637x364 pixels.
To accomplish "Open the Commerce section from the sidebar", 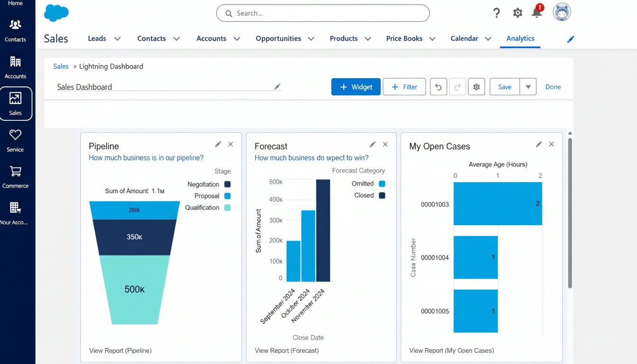I will (x=16, y=176).
